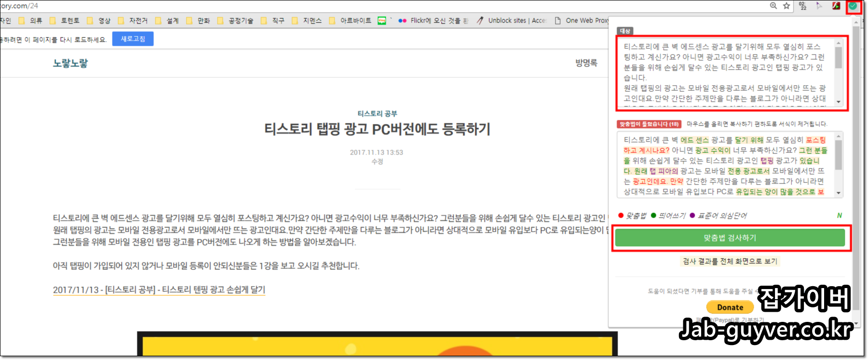This screenshot has width=868, height=360.
Task: Open the Unblock sites bookmark
Action: [x=512, y=20]
